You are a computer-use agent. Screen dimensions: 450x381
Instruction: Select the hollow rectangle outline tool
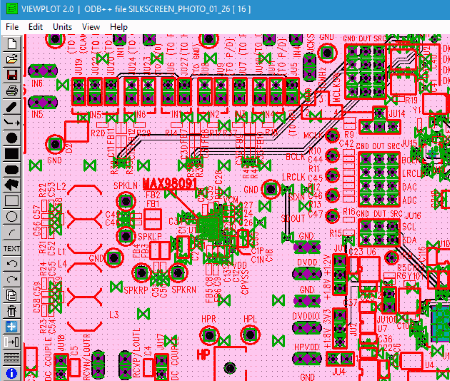pos(12,201)
